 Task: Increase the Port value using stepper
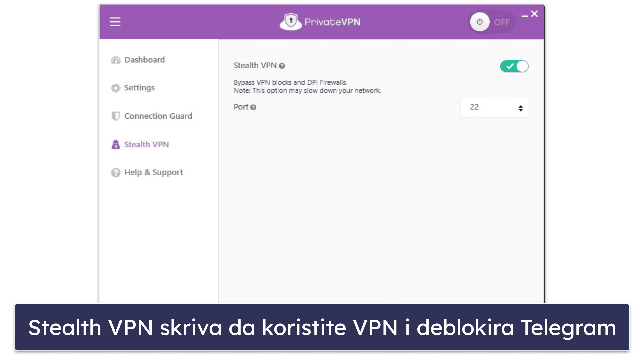(x=521, y=105)
